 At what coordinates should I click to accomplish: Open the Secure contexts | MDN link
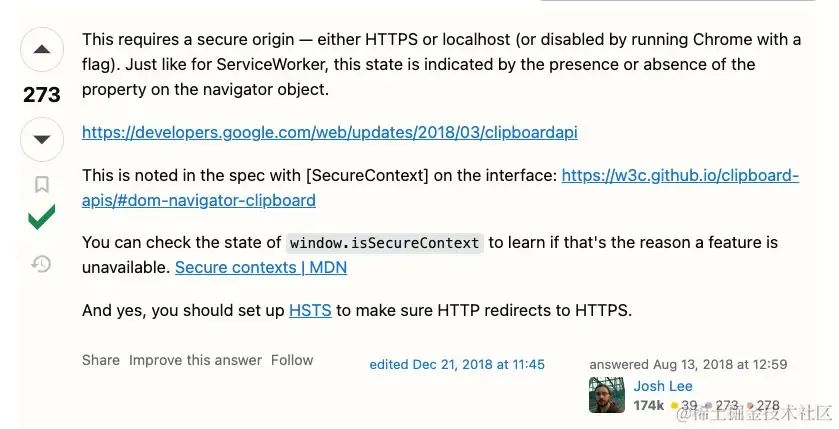pyautogui.click(x=260, y=267)
